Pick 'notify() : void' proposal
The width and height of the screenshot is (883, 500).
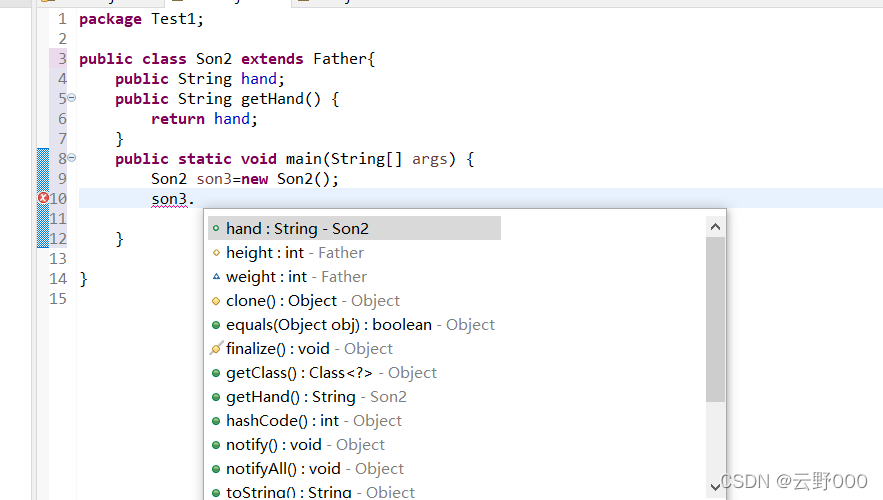pyautogui.click(x=305, y=445)
